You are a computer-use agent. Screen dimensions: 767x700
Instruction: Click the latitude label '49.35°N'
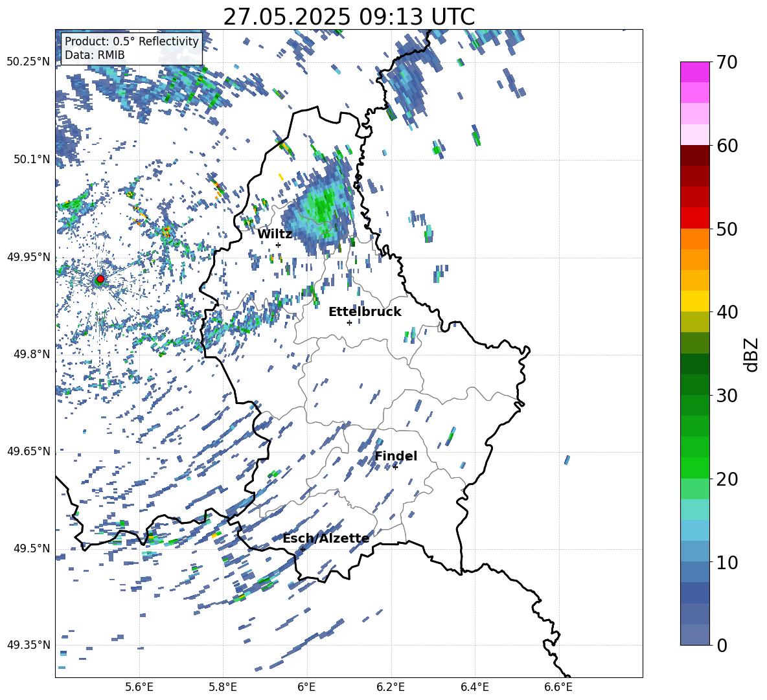tap(29, 645)
